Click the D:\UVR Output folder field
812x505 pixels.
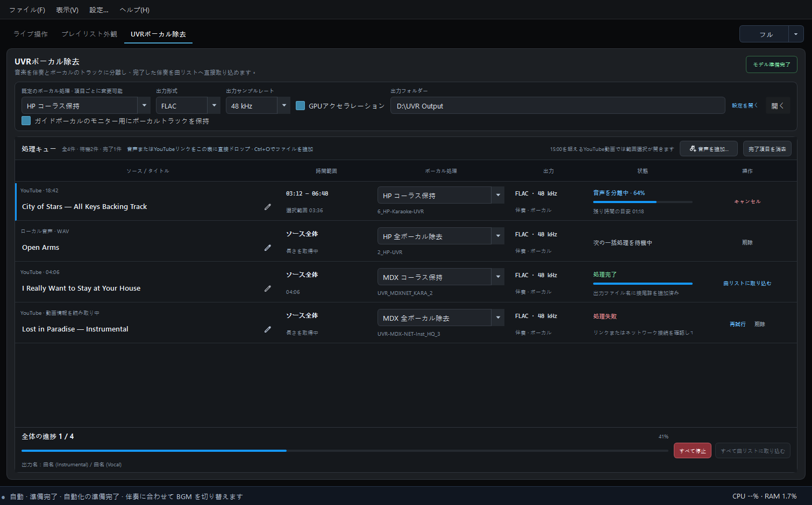(x=558, y=106)
